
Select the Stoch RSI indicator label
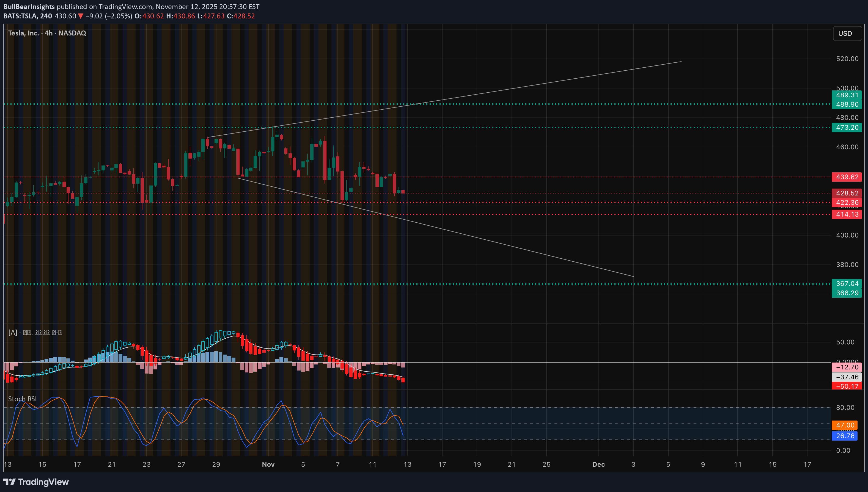point(22,399)
